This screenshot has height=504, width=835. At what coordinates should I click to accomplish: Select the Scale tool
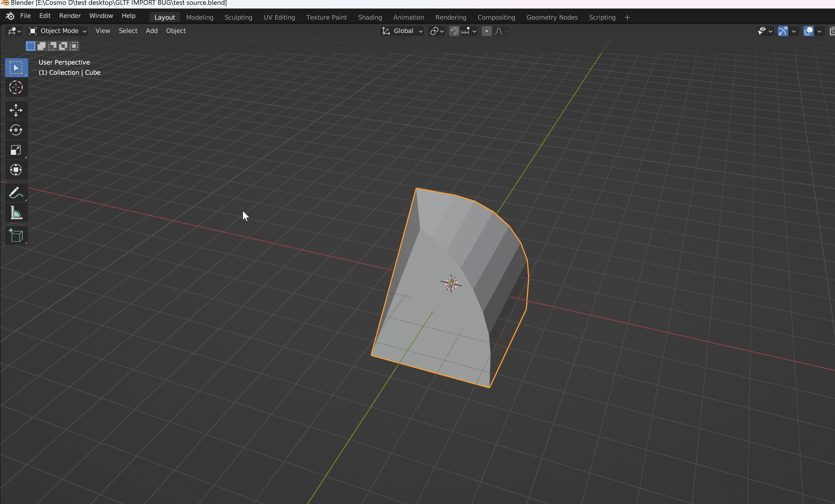coord(16,150)
